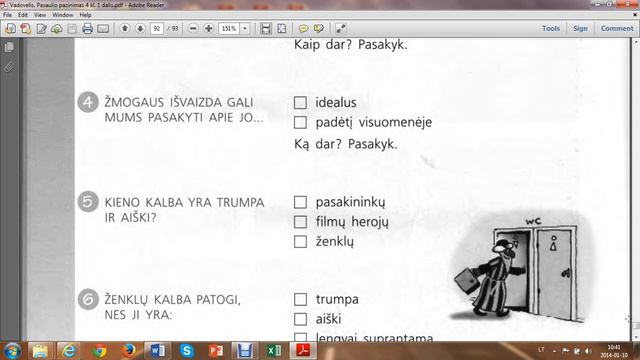
Task: Click the text 'Ką dar? Pasakyk.'
Action: coord(345,144)
